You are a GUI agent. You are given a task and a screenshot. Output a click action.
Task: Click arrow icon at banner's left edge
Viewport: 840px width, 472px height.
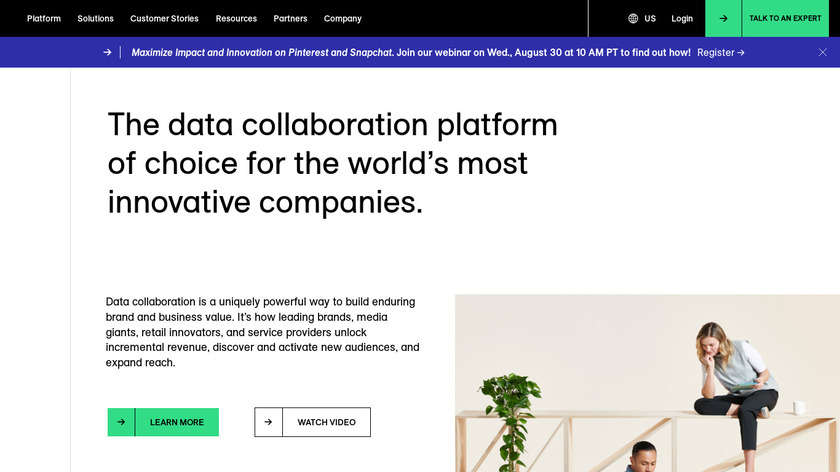pos(107,52)
